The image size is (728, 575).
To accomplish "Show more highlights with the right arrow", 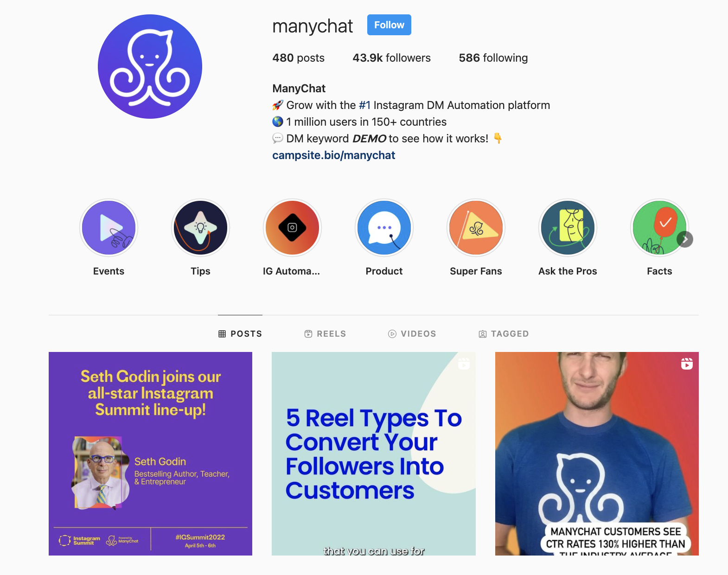I will click(x=685, y=239).
